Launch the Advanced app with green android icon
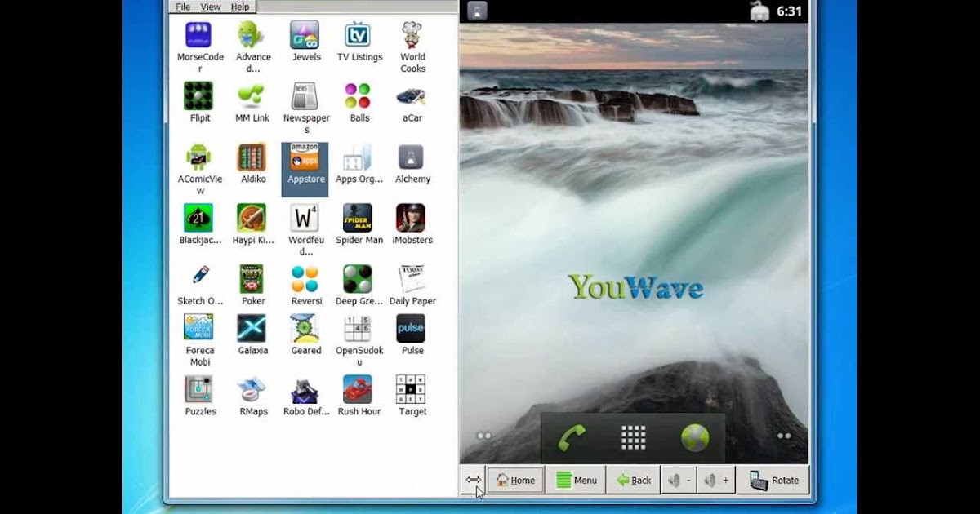This screenshot has width=980, height=514. [x=252, y=35]
